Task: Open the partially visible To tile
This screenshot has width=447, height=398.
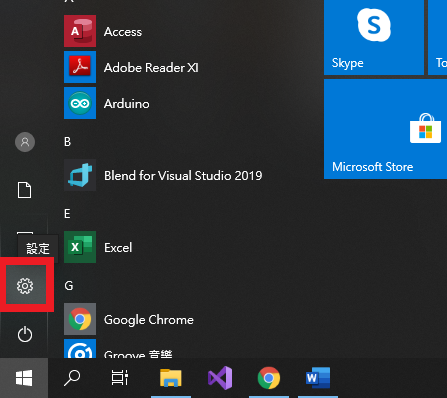Action: click(x=438, y=37)
